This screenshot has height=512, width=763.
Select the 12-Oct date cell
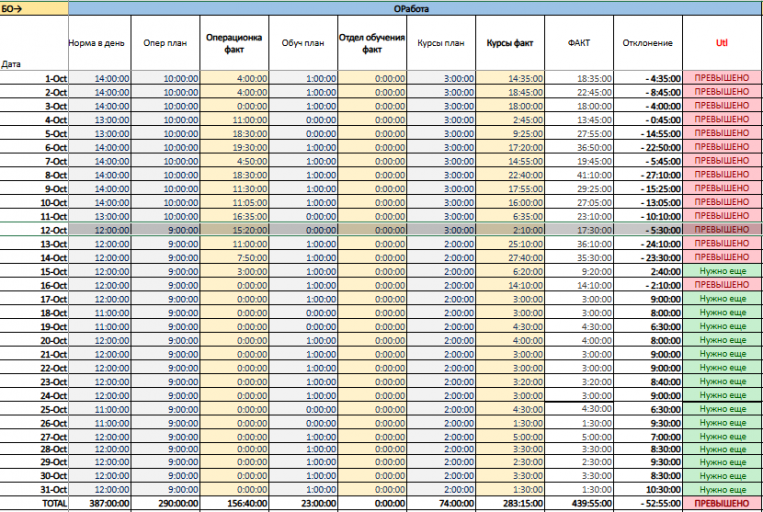pyautogui.click(x=34, y=230)
